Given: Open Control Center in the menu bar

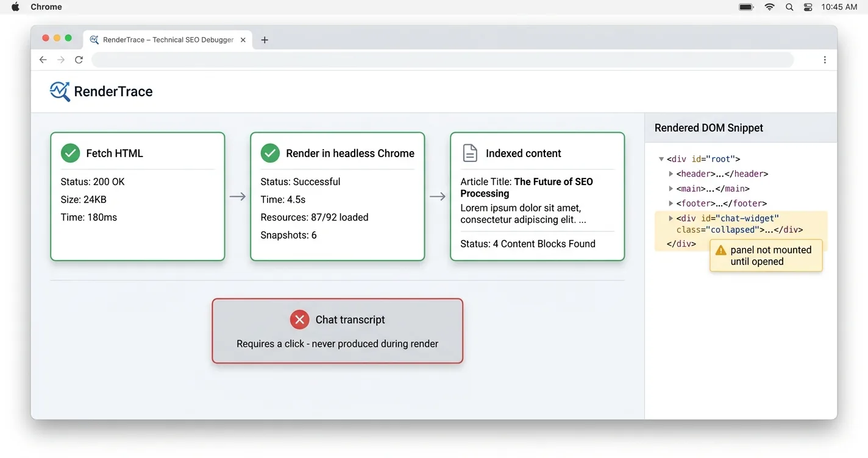Looking at the screenshot, I should point(808,7).
